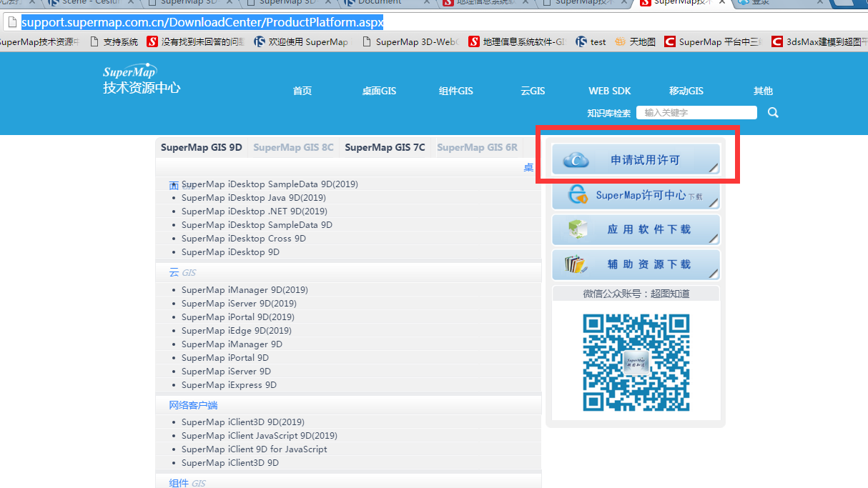This screenshot has width=868, height=488.
Task: Click the 超图知道 WeChat QR code
Action: click(x=636, y=362)
